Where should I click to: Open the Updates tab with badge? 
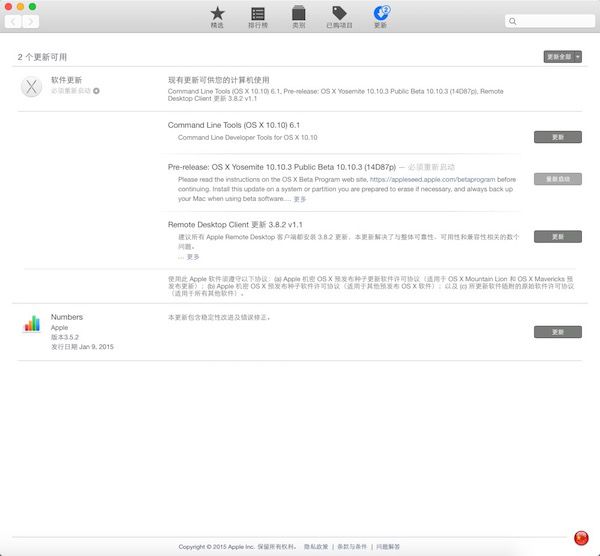tap(381, 17)
